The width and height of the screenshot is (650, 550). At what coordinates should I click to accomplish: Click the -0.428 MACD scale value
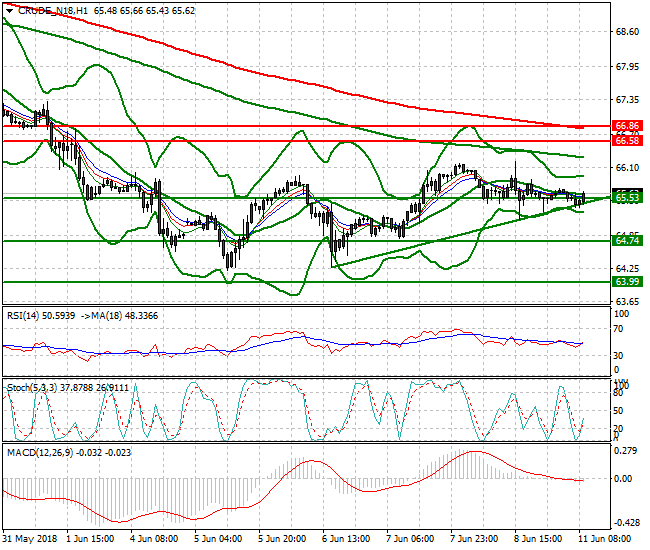point(625,522)
